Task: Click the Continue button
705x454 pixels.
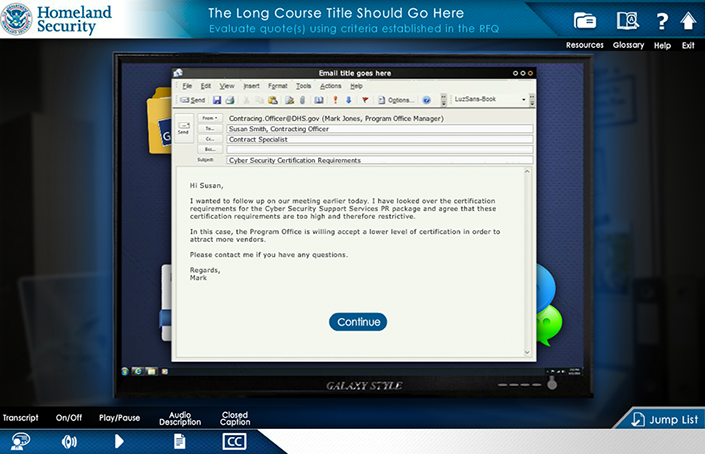Action: [x=358, y=322]
